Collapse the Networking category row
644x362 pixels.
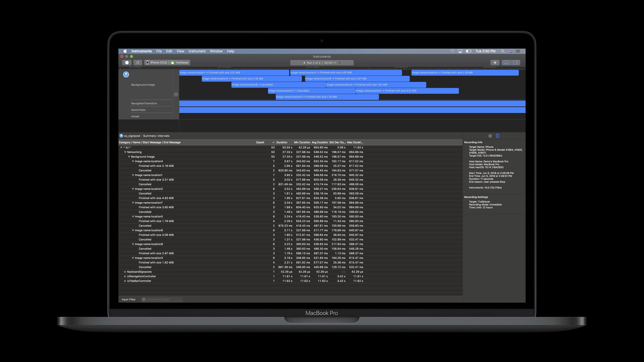click(x=125, y=152)
